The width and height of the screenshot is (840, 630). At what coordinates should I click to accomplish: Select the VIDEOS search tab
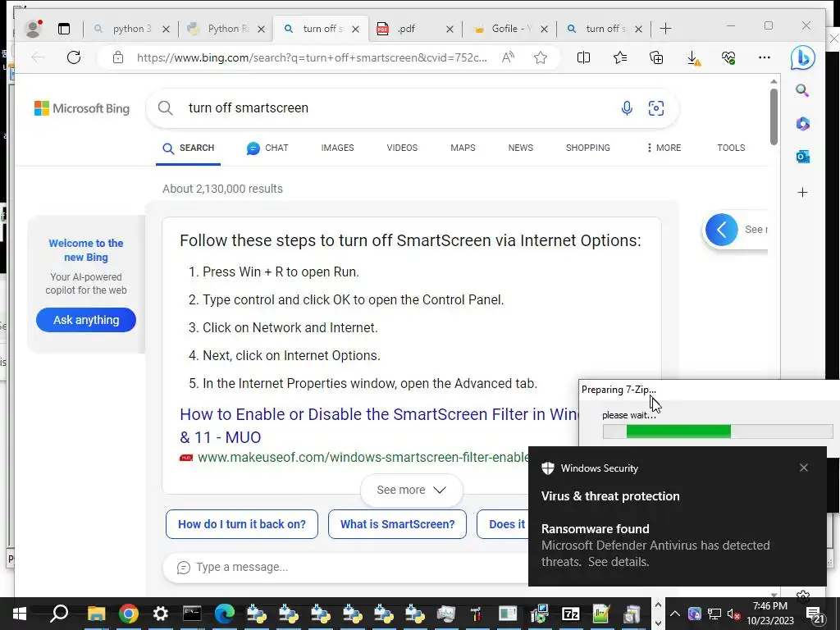(x=402, y=148)
